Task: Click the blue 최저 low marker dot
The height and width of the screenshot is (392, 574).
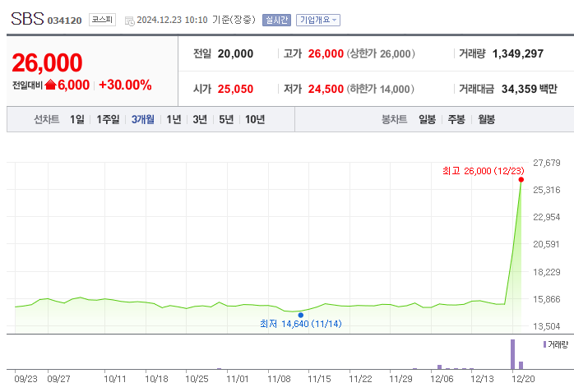Action: pos(300,315)
